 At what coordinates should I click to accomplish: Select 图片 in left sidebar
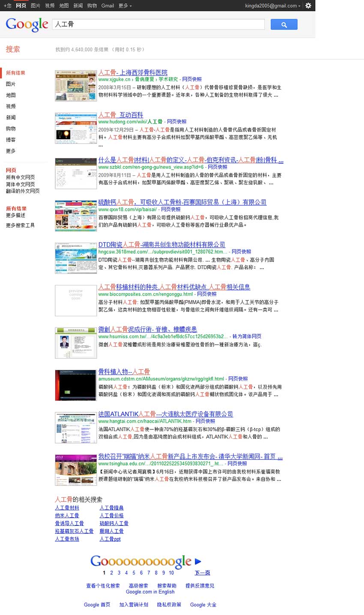coord(11,84)
